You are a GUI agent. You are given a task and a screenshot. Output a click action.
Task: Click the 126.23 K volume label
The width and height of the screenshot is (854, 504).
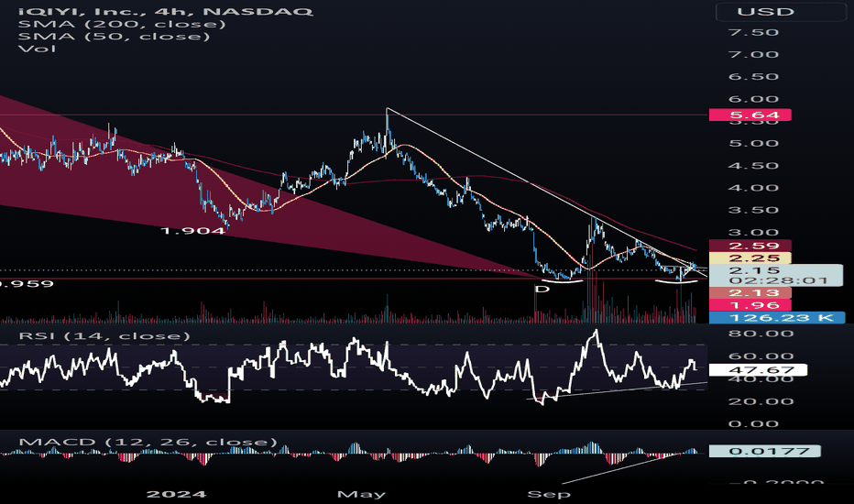777,318
